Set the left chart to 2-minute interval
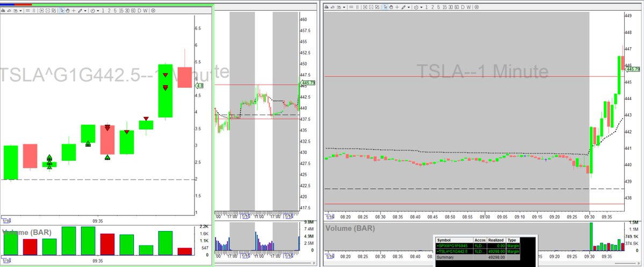 click(x=109, y=11)
